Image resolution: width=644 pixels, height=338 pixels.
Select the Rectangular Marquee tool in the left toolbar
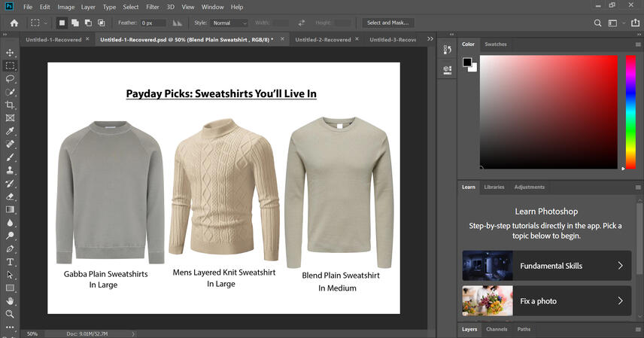10,65
